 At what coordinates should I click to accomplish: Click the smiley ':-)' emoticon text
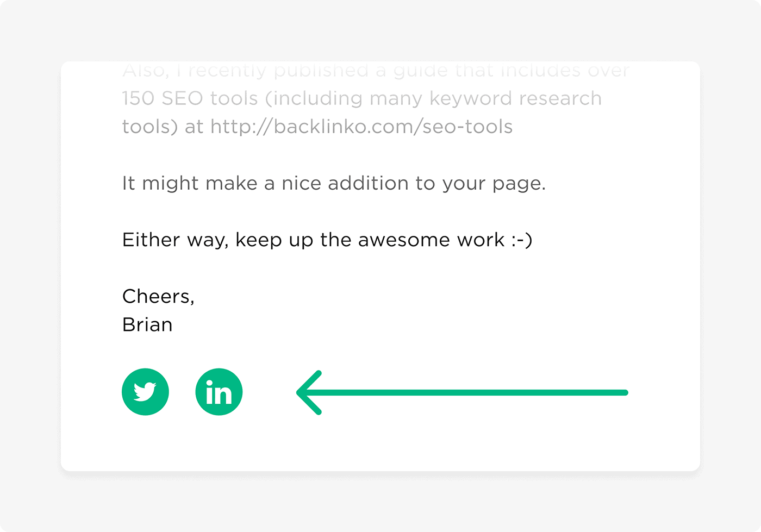(522, 240)
